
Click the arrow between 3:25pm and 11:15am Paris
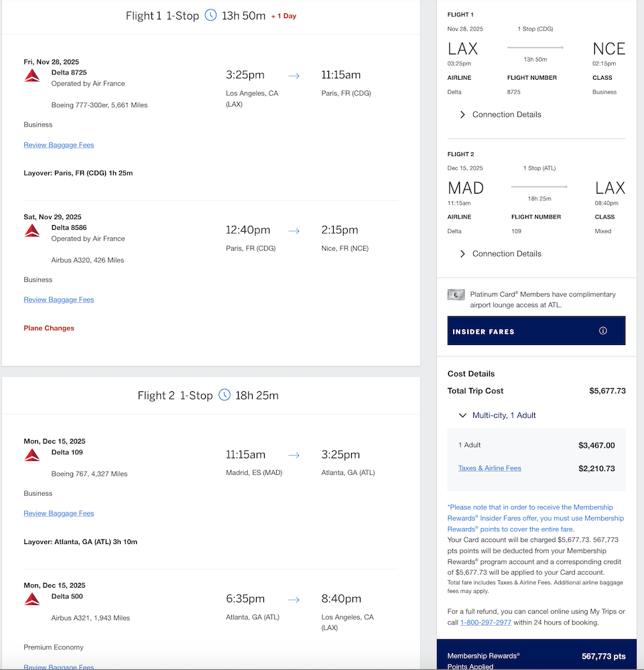pyautogui.click(x=294, y=75)
